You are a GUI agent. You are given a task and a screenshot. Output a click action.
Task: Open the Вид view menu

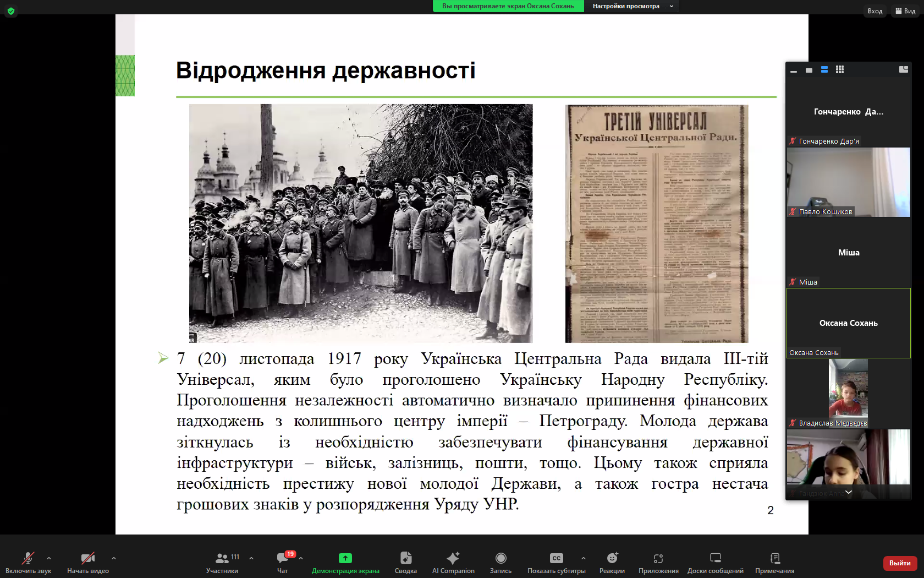[905, 11]
